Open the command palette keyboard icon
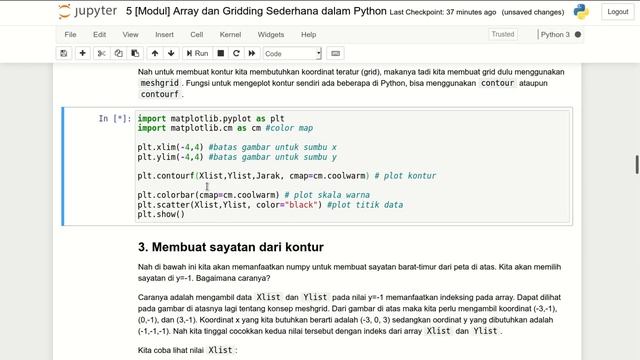 (x=336, y=53)
